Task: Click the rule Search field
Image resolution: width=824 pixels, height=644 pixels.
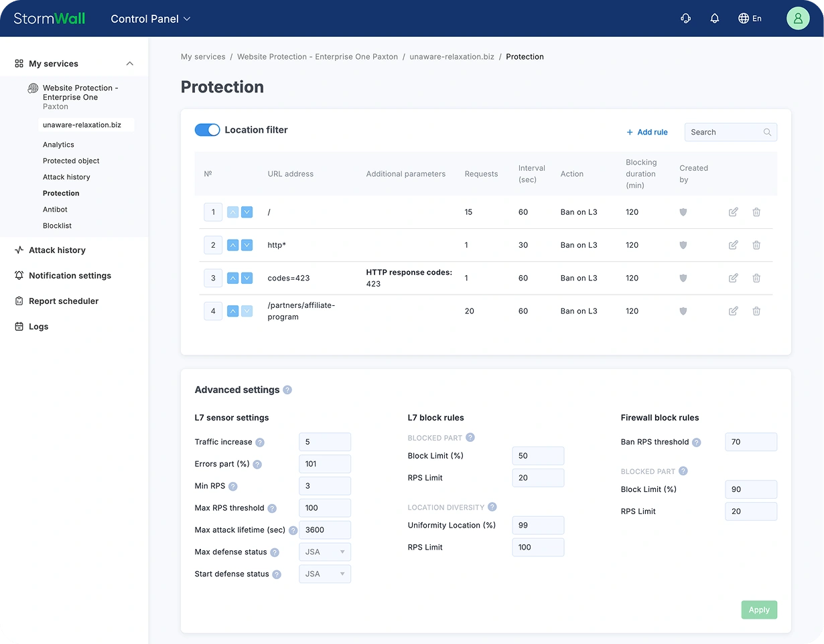Action: pos(731,132)
